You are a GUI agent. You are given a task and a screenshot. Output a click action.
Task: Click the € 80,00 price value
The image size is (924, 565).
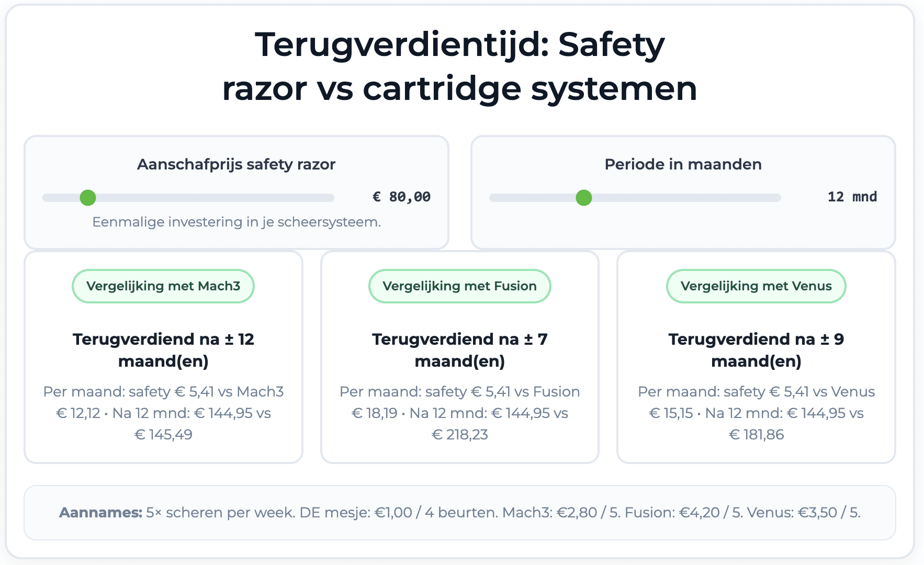click(x=401, y=197)
